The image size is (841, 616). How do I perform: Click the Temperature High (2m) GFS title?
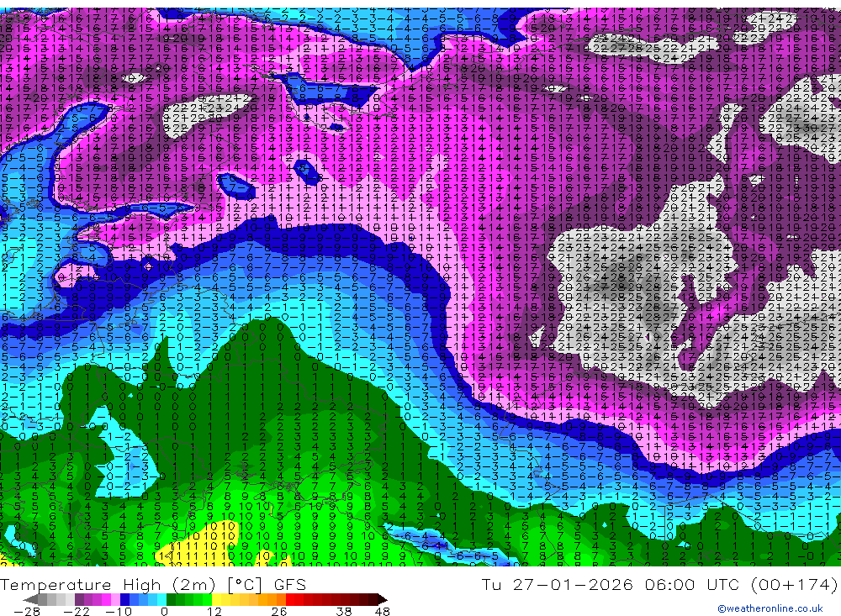[x=153, y=584]
